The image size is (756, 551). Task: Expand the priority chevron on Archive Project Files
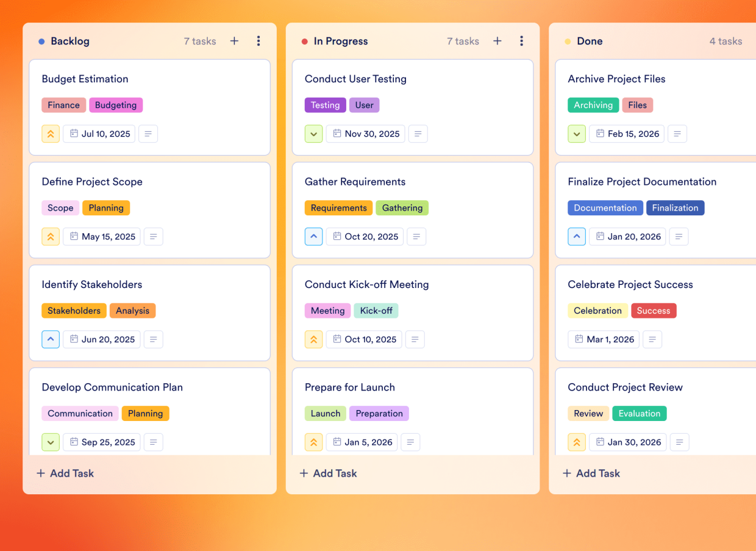[x=576, y=134]
